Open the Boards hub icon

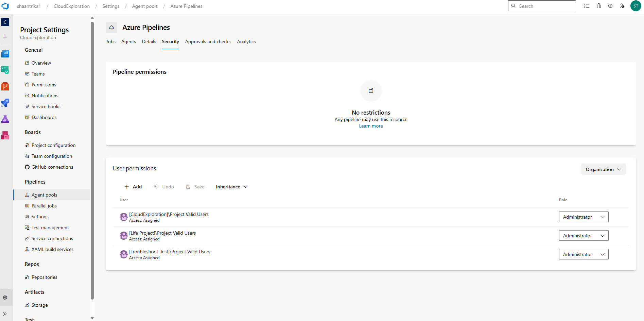coord(5,70)
